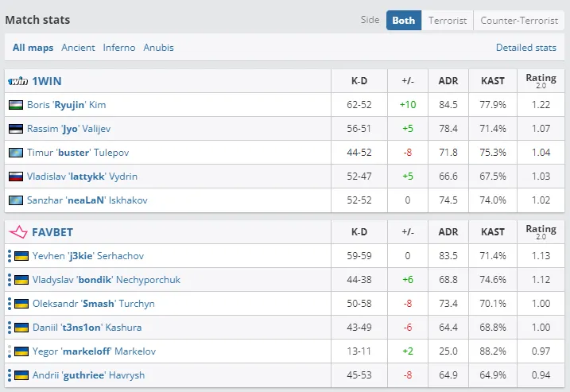Viewport: 570px width, 392px height.
Task: Switch side filter to Terrorist
Action: pos(448,21)
